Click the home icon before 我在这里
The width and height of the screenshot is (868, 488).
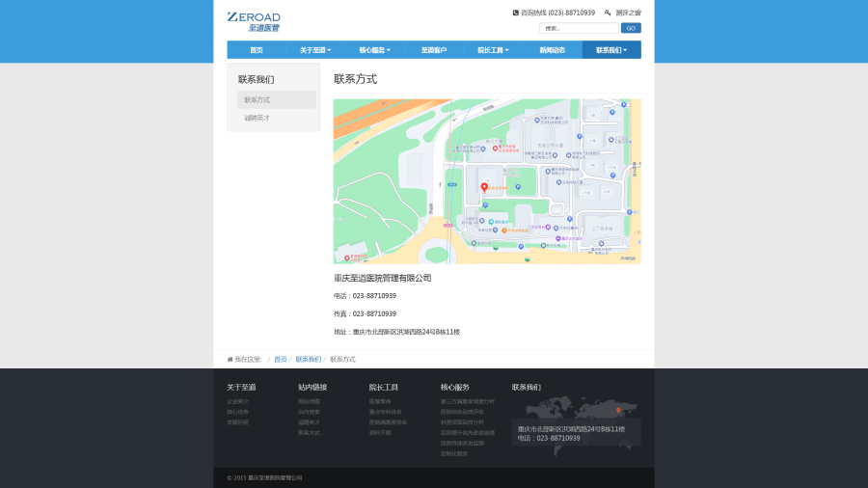coord(230,360)
